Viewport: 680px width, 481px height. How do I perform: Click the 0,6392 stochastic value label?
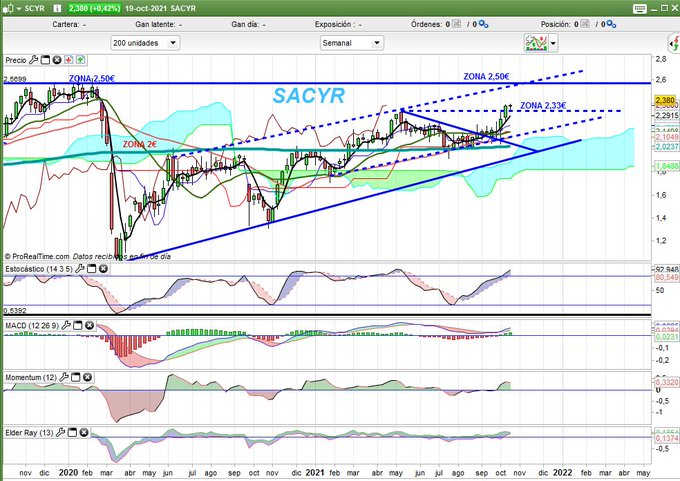(x=15, y=311)
